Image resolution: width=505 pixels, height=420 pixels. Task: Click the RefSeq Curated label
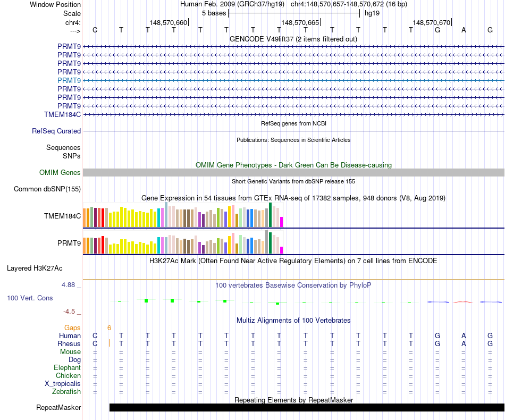tap(56, 131)
